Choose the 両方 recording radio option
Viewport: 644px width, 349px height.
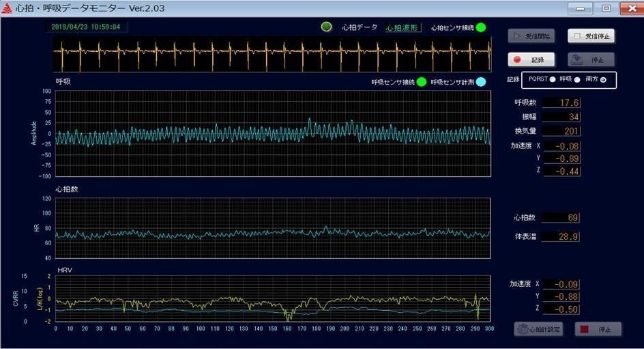pyautogui.click(x=603, y=80)
